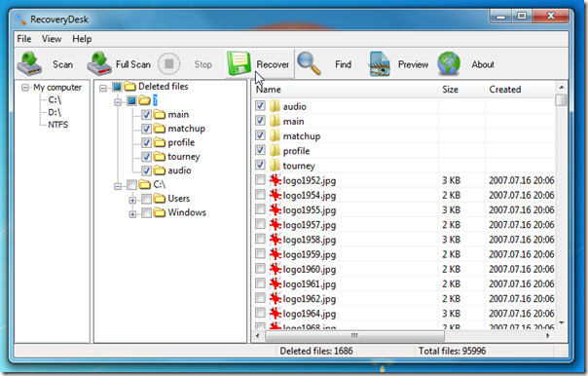The width and height of the screenshot is (588, 376).
Task: Click the vertical scrollbar up arrow
Action: pos(562,88)
